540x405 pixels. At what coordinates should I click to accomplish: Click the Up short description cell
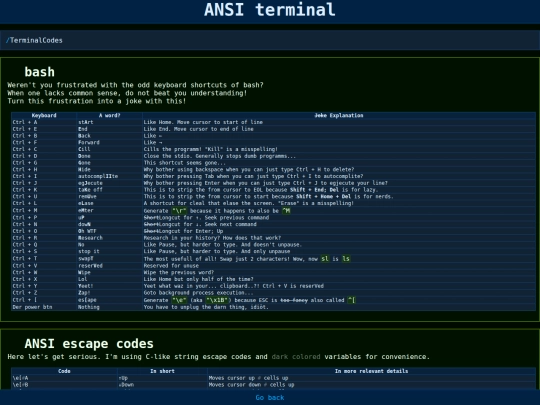pos(162,378)
